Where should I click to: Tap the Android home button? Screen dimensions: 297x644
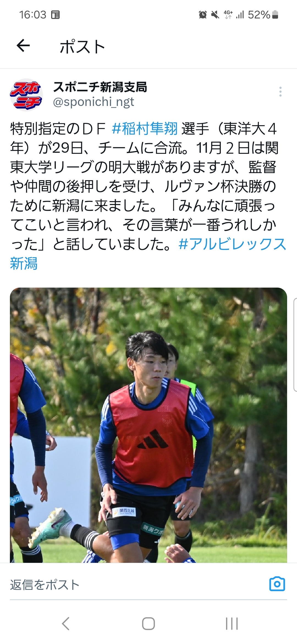148,623
